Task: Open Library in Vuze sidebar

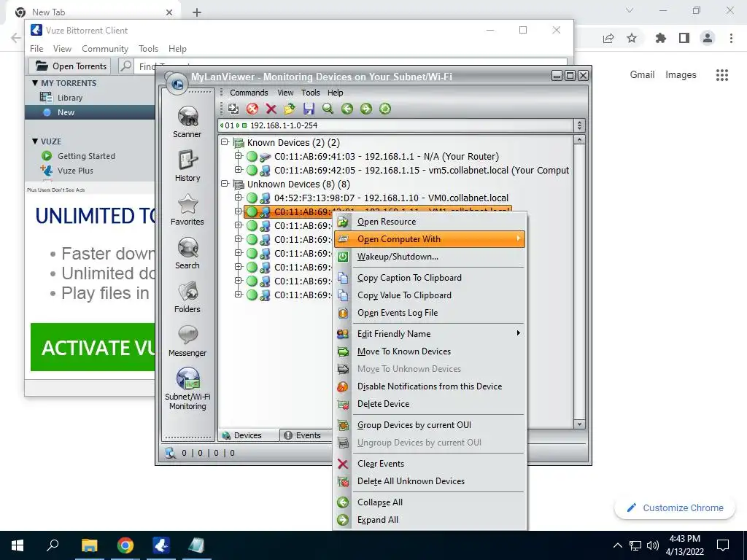Action: 69,98
